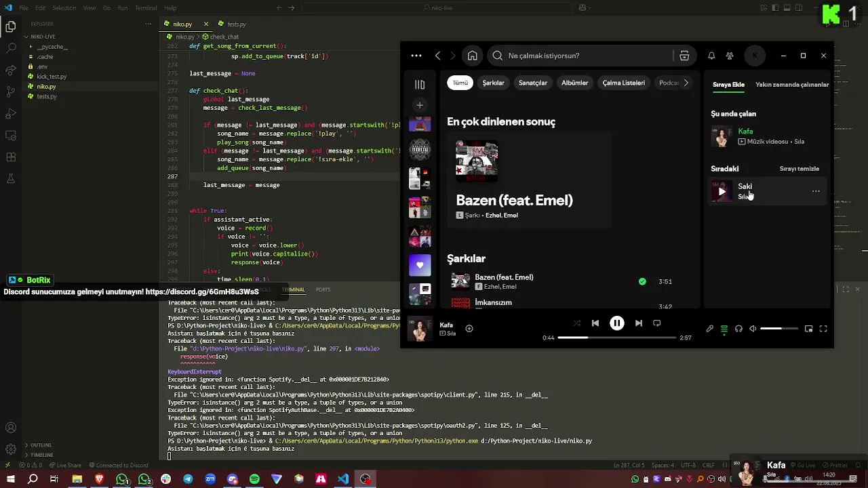This screenshot has height=488, width=868.
Task: Select the Şarkılar filter chip
Action: tap(493, 83)
